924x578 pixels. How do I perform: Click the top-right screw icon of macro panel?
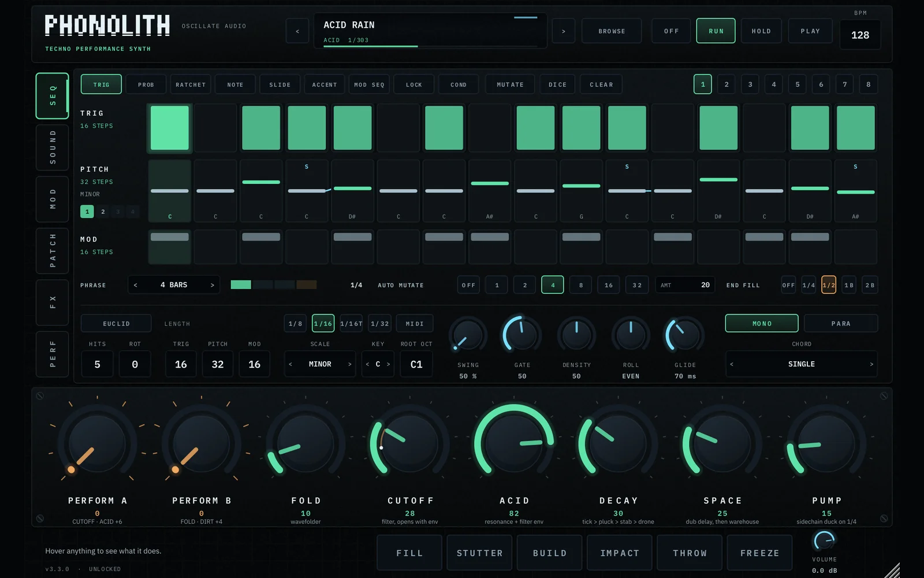[x=884, y=396]
